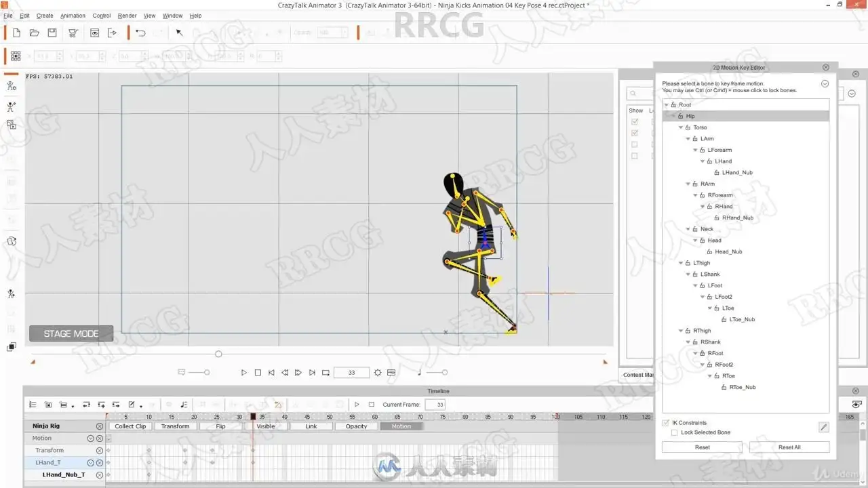The image size is (868, 488).
Task: Click the track list icon in Timeline toolbar
Action: (x=33, y=405)
